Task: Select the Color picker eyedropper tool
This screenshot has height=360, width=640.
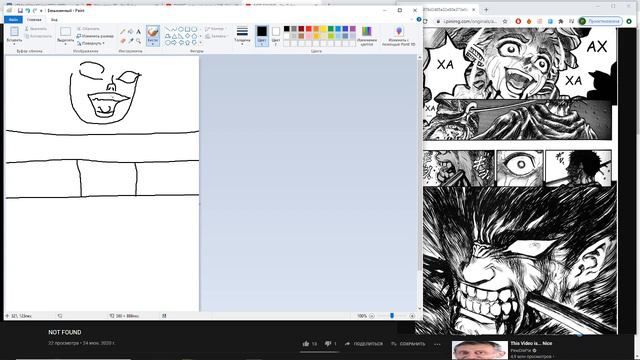Action: coord(131,40)
